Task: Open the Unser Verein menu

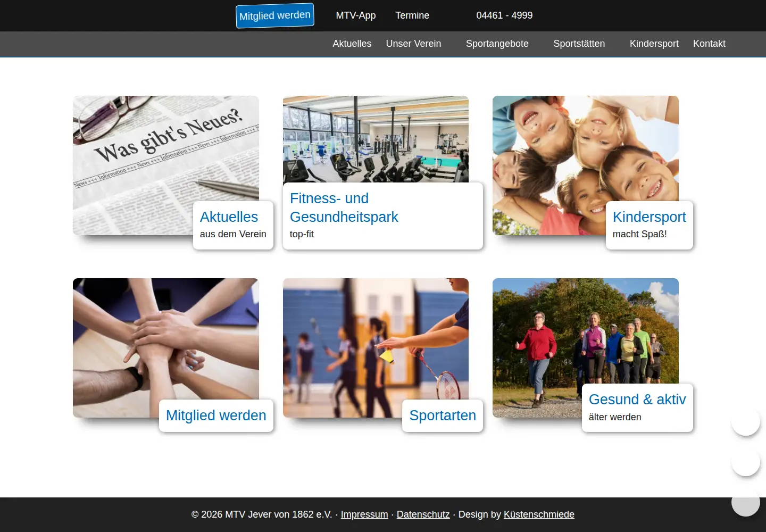Action: (413, 44)
